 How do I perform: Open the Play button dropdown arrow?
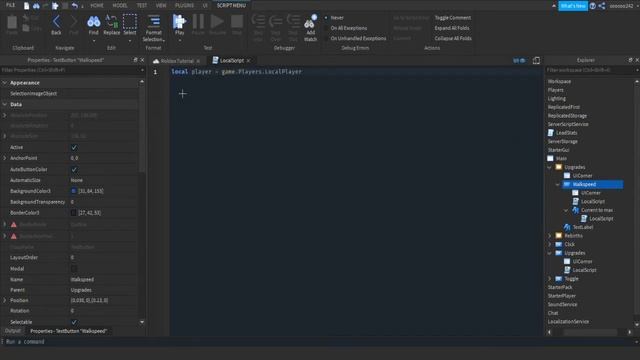[180, 40]
